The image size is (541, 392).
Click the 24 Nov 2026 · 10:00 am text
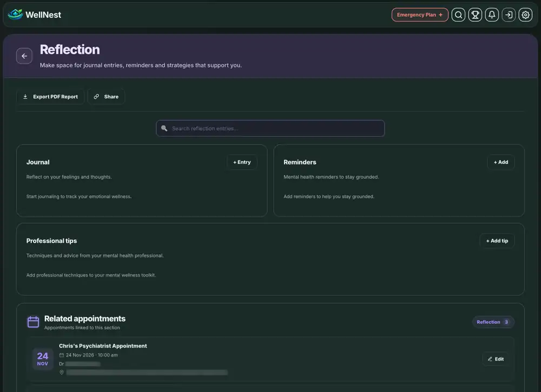92,355
